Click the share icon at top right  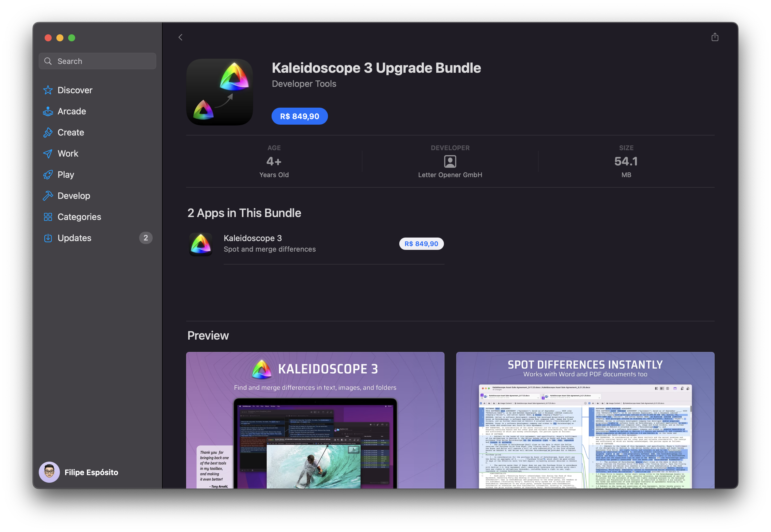click(x=715, y=37)
